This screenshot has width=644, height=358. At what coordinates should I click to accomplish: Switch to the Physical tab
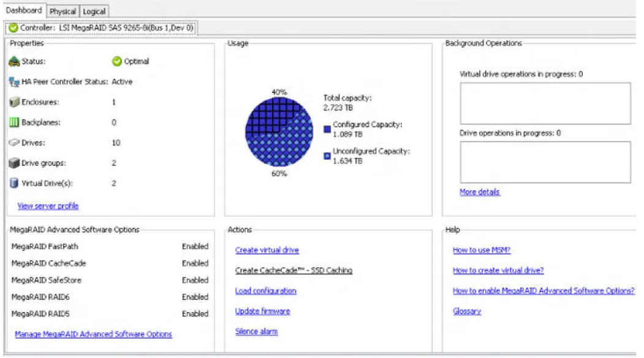[63, 11]
